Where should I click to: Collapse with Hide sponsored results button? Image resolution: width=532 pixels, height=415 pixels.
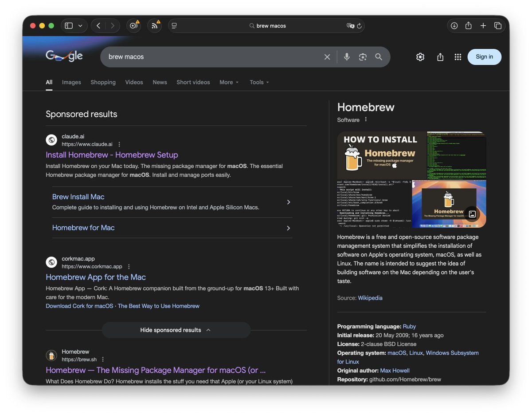pos(176,330)
